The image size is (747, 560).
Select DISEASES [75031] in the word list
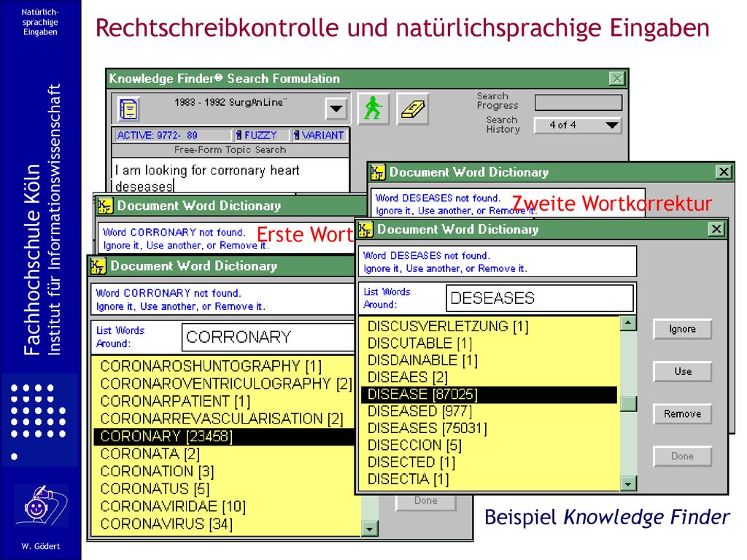coord(489,428)
